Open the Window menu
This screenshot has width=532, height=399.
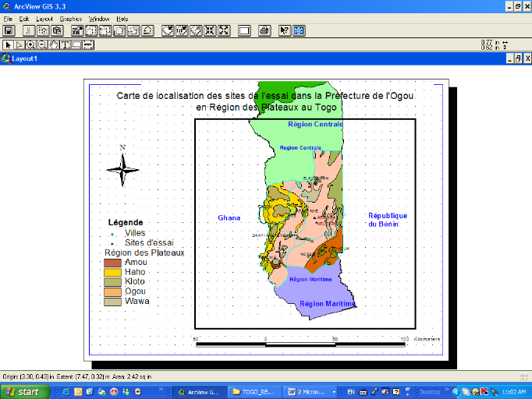99,18
